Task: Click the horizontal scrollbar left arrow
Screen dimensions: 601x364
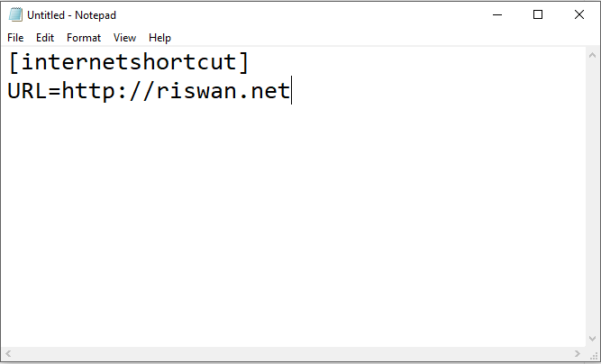Action: click(x=8, y=352)
